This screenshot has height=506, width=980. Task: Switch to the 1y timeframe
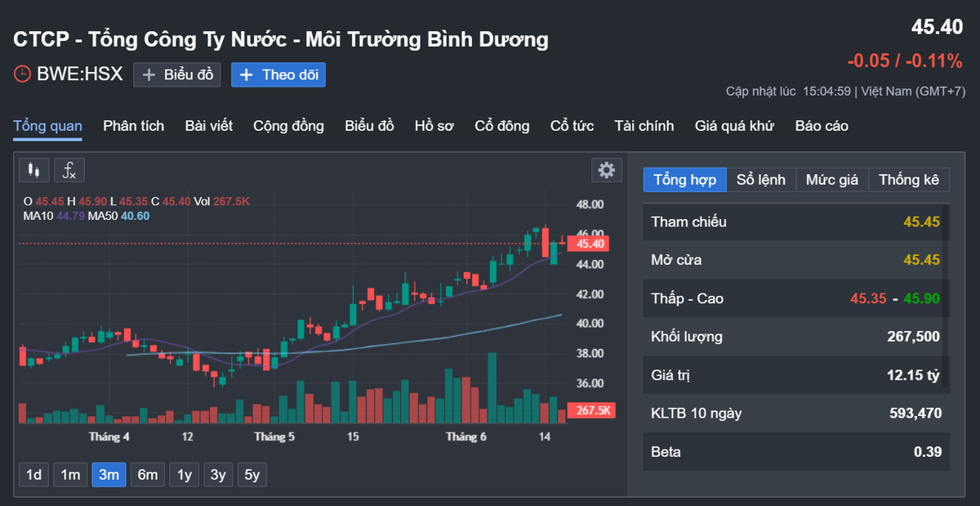pyautogui.click(x=183, y=474)
